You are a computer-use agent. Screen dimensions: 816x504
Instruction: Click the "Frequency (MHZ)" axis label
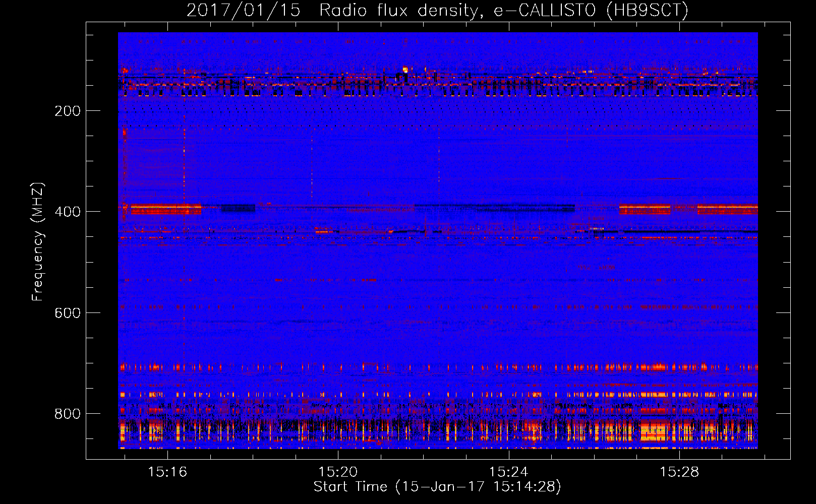[38, 241]
